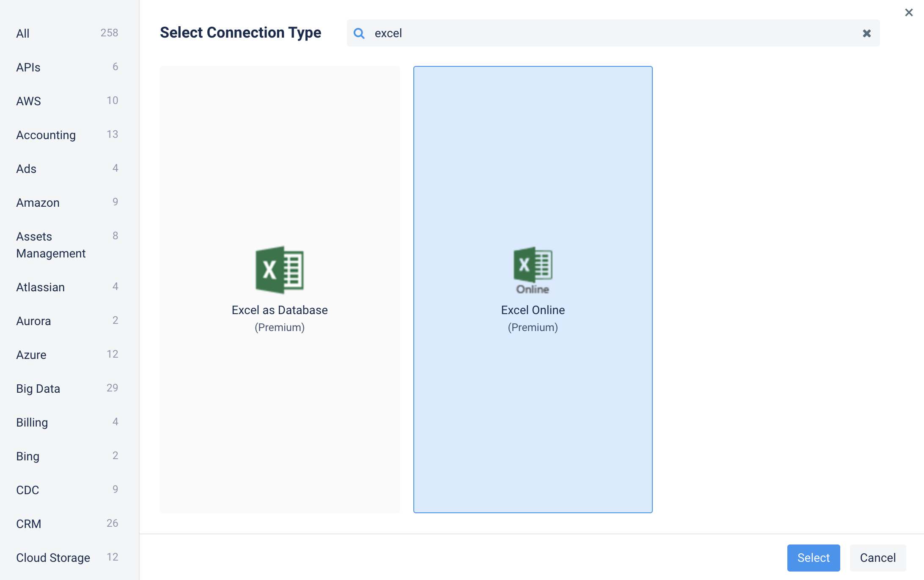Click into the excel search field
Image resolution: width=924 pixels, height=580 pixels.
613,33
